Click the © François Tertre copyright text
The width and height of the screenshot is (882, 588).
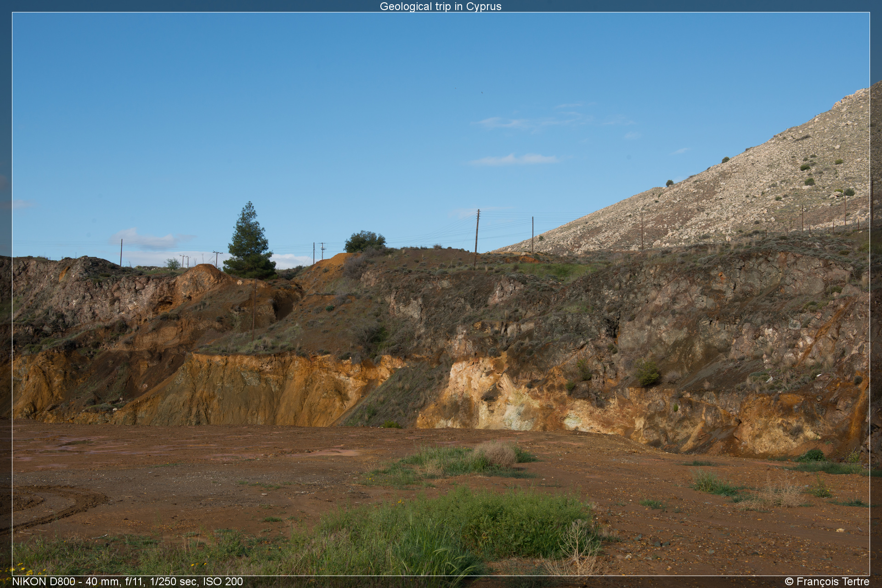pyautogui.click(x=827, y=582)
